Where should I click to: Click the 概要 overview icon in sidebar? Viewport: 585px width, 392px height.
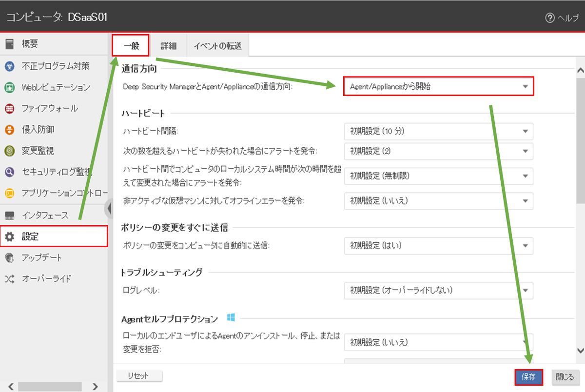pos(9,44)
